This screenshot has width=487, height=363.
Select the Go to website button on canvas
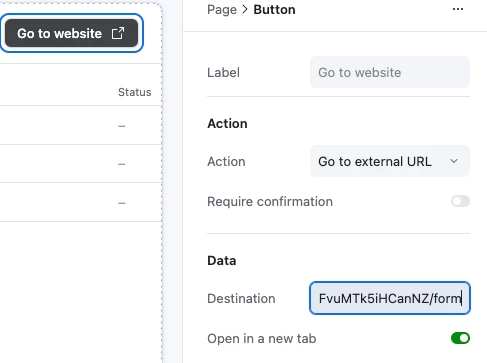[x=71, y=33]
